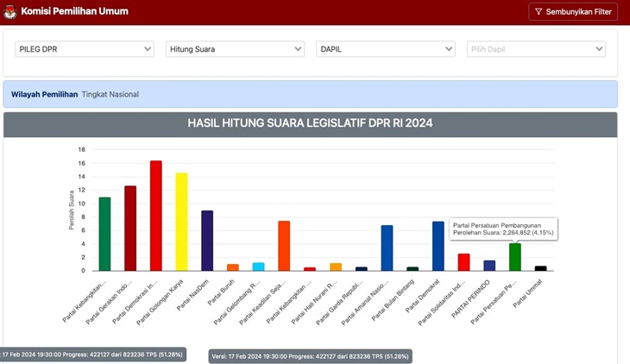Click the 'Perolehan Suara: 2,264,852 (4.15%)' tooltip text
The height and width of the screenshot is (364, 630).
click(x=503, y=233)
